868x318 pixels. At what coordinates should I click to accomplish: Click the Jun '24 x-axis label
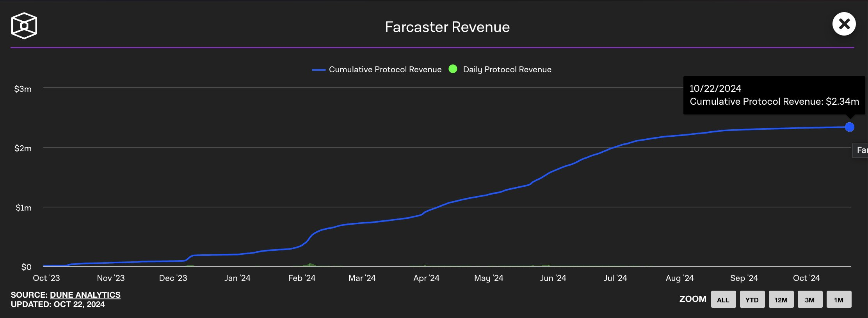[553, 278]
